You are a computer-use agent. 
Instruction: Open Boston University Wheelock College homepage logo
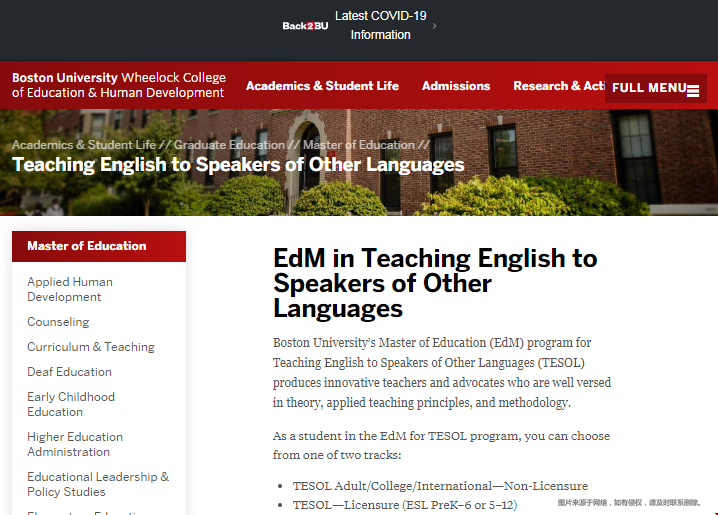(x=119, y=85)
